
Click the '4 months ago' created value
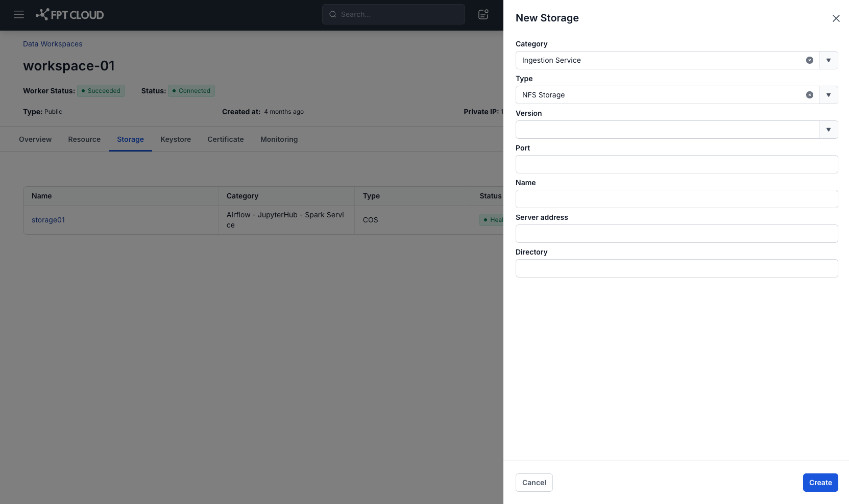[284, 112]
